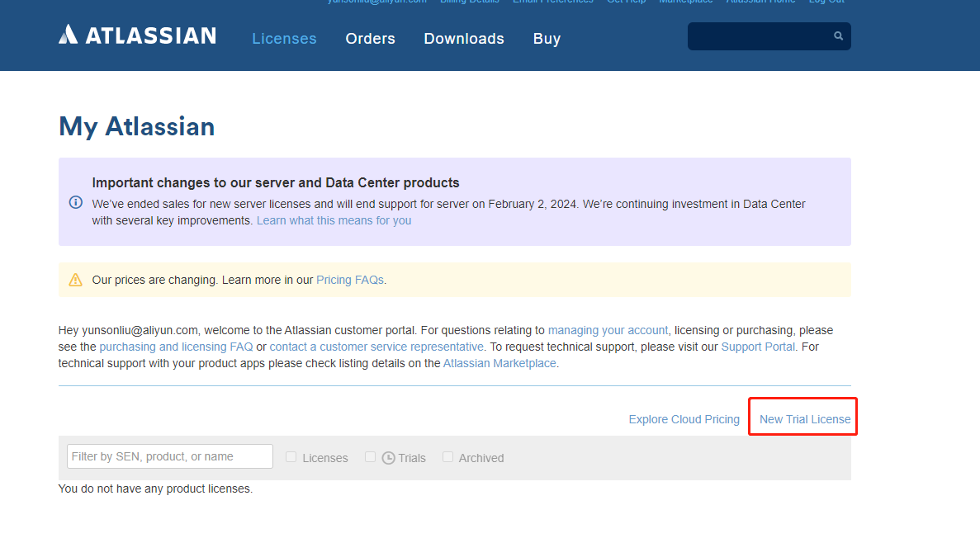Open the Support Portal link
The image size is (980, 557).
[758, 347]
